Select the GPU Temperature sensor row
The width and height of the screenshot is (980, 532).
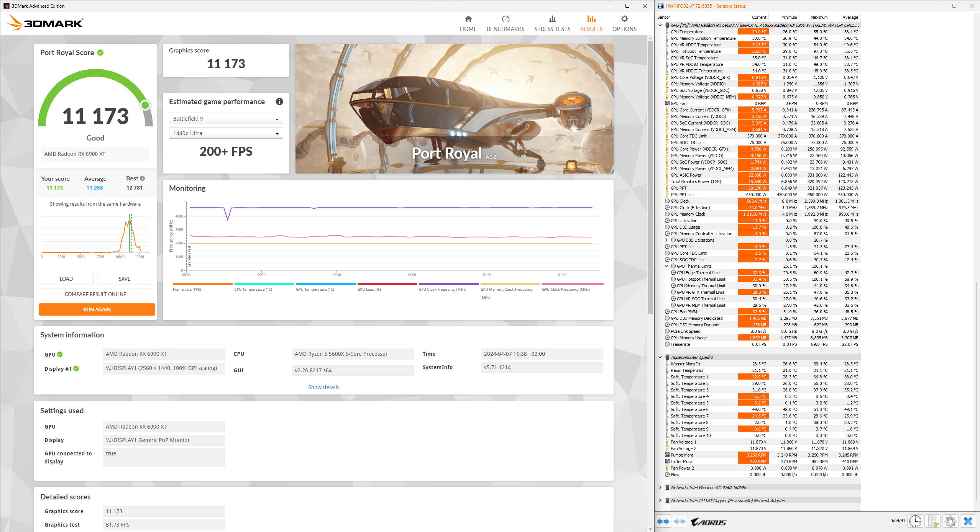[762, 32]
